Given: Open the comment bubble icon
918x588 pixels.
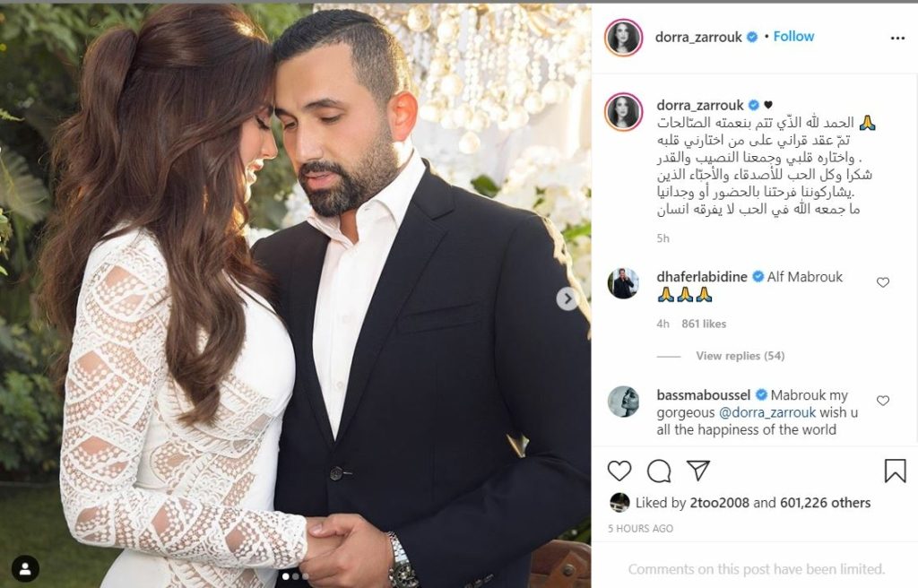Looking at the screenshot, I should point(659,471).
